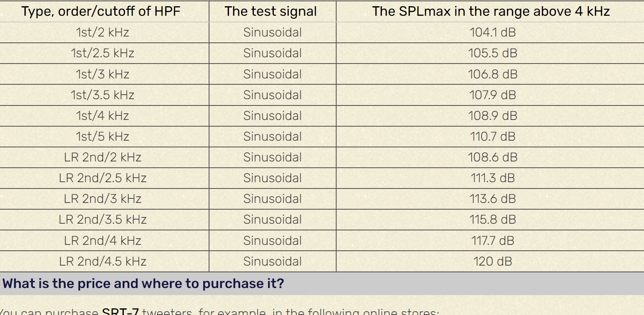
Task: Click 'The test signal' column header
Action: pos(271,12)
